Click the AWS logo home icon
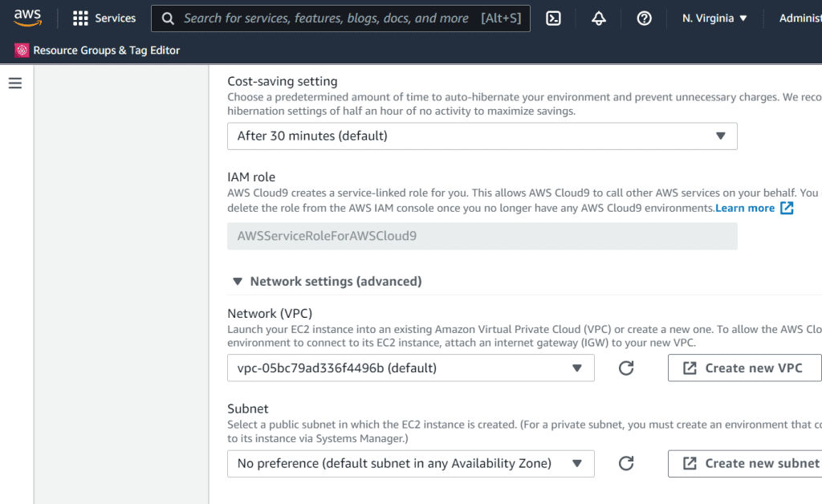This screenshot has width=822, height=504. point(28,18)
